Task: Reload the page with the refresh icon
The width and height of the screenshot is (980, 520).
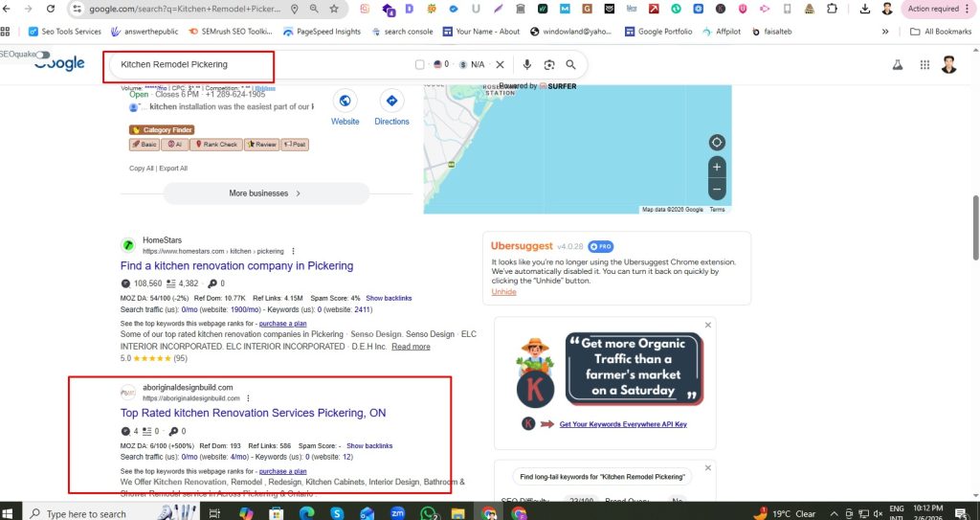Action: [51, 9]
